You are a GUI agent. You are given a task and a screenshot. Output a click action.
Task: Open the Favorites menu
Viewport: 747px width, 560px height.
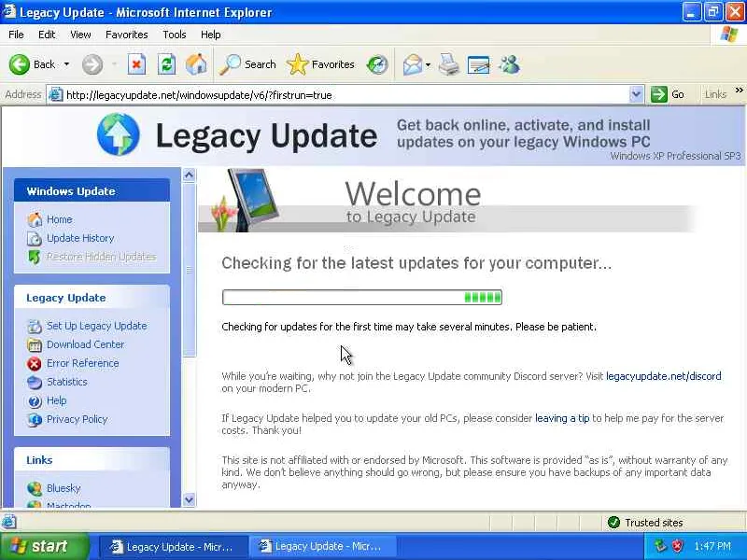coord(127,35)
